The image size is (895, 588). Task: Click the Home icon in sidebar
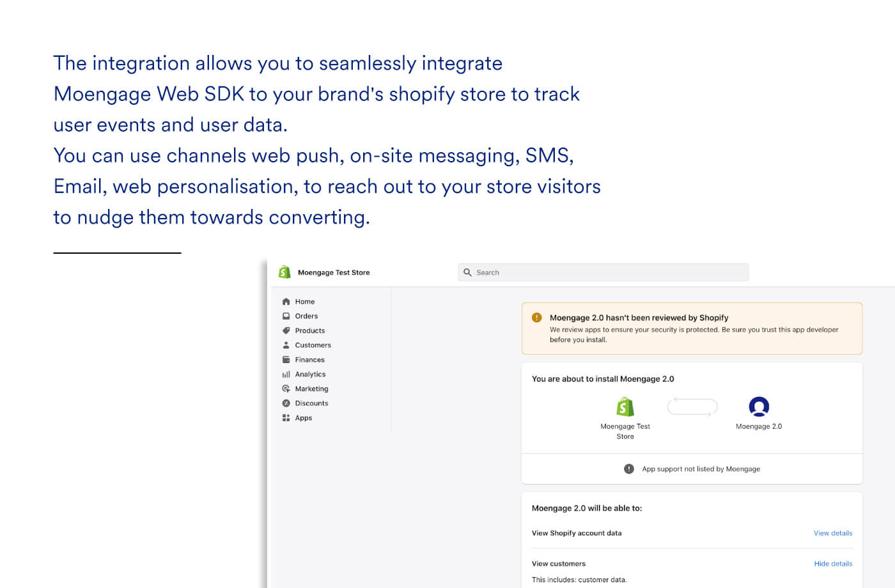pyautogui.click(x=286, y=302)
